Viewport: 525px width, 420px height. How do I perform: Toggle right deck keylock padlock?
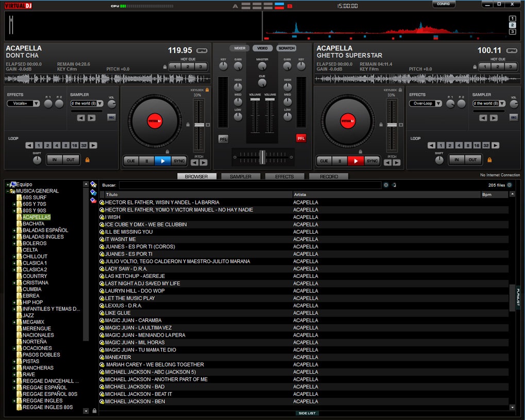point(400,90)
